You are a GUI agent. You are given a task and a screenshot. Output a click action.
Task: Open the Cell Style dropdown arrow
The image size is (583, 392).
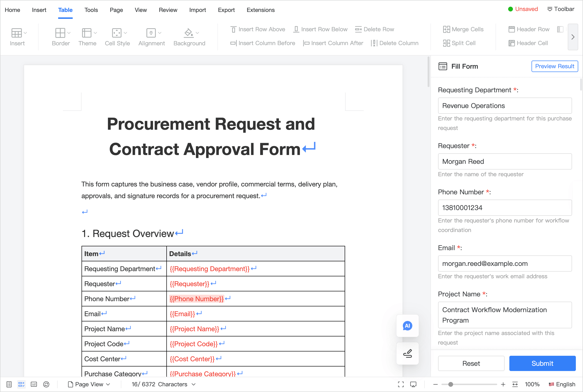[125, 33]
